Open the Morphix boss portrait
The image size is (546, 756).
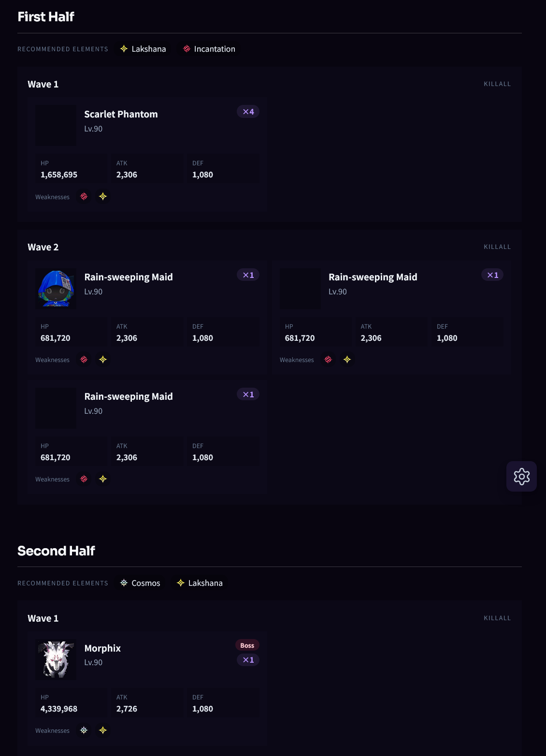point(56,659)
